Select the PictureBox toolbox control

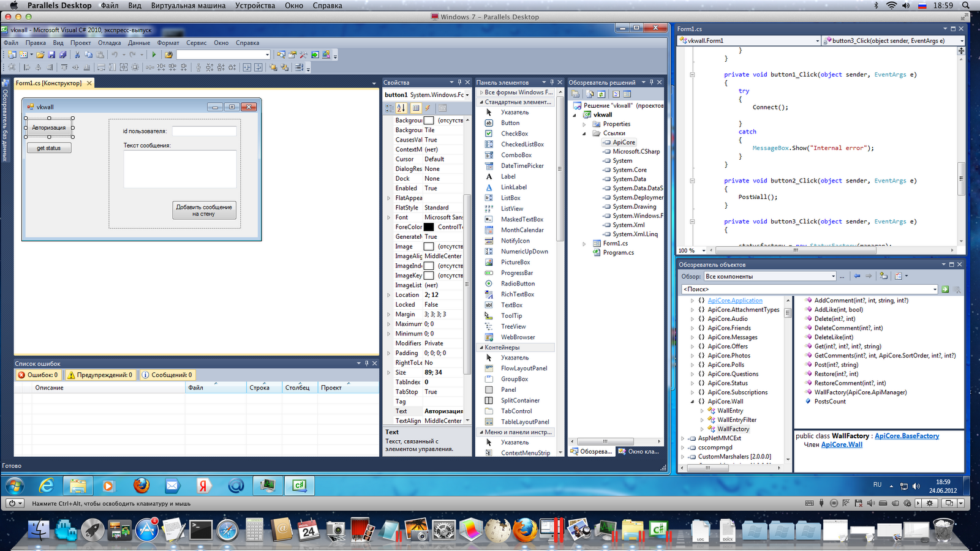tap(515, 262)
